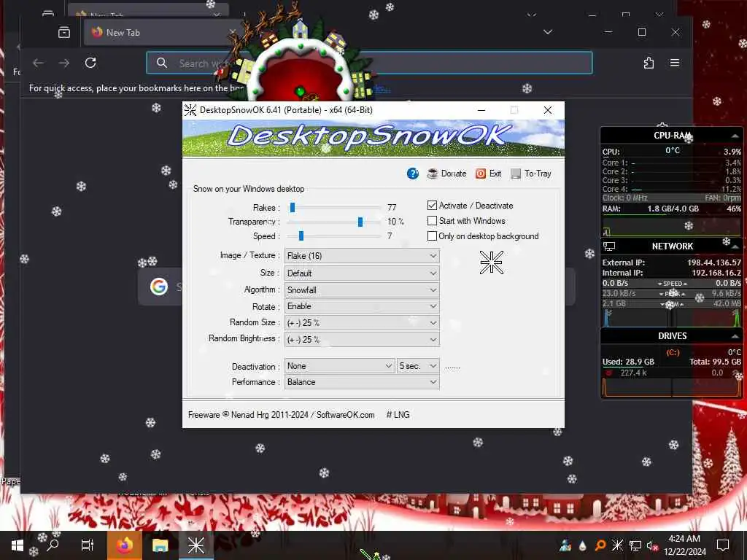Click DesktopSnowOK taskbar button

[x=196, y=545]
